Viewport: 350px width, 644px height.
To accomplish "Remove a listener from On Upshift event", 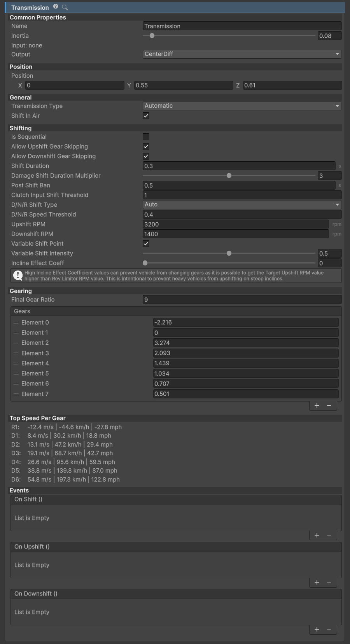I will coord(329,582).
